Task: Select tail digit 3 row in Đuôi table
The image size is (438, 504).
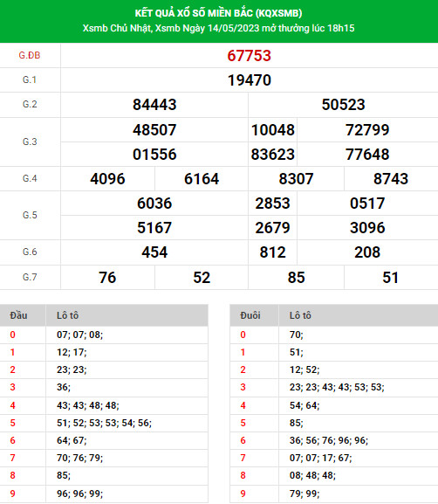Action: coord(334,387)
